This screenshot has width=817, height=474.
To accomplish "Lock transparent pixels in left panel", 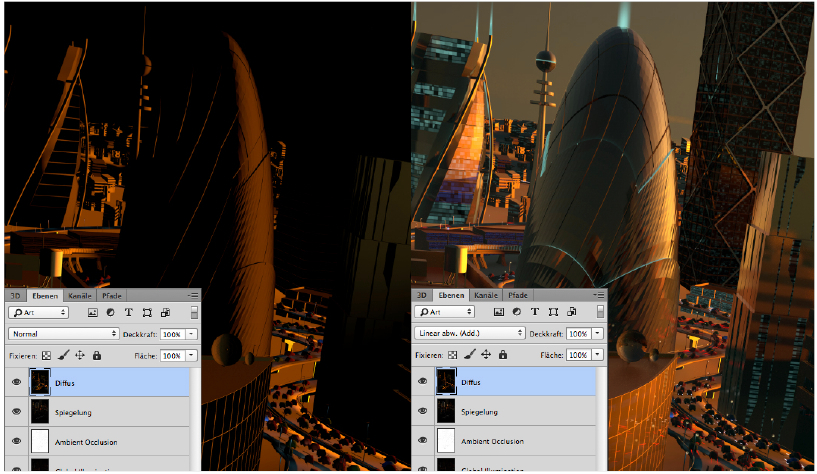I will [46, 356].
